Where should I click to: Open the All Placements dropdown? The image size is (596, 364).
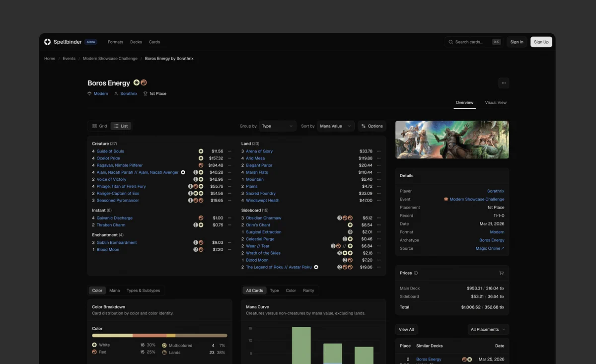click(488, 329)
